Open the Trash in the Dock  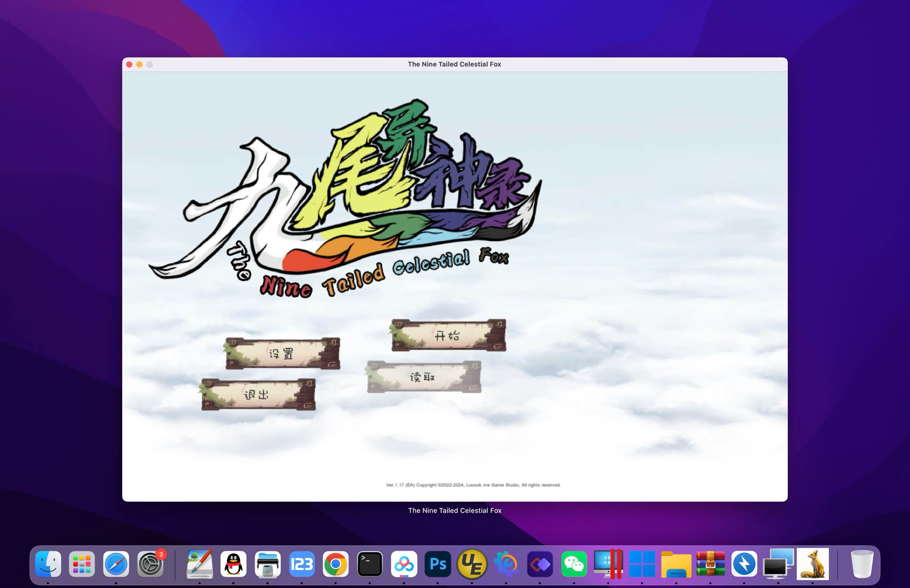coord(862,564)
